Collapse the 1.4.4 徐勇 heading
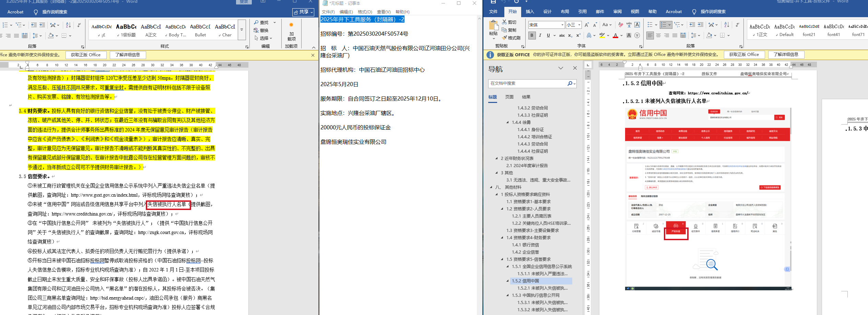 click(x=508, y=122)
